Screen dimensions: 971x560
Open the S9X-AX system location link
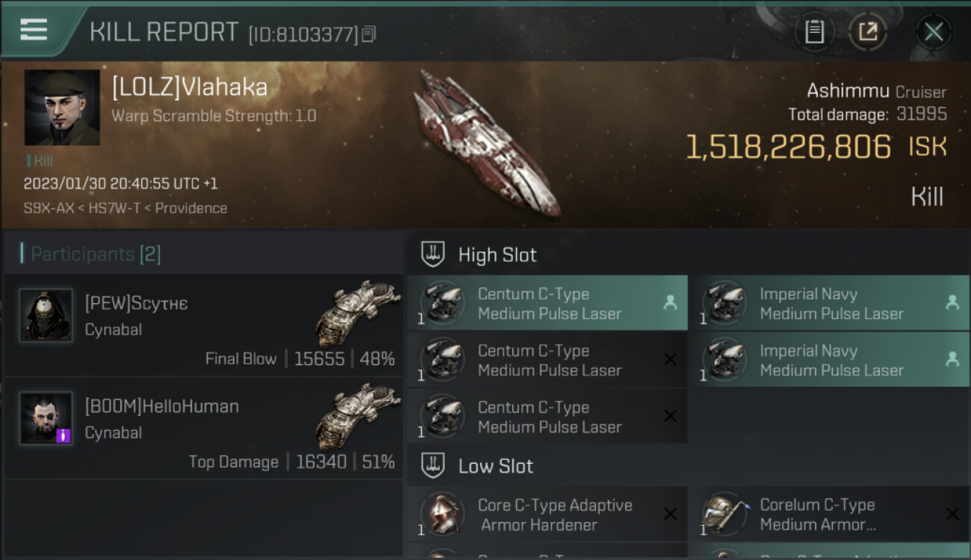[x=49, y=208]
